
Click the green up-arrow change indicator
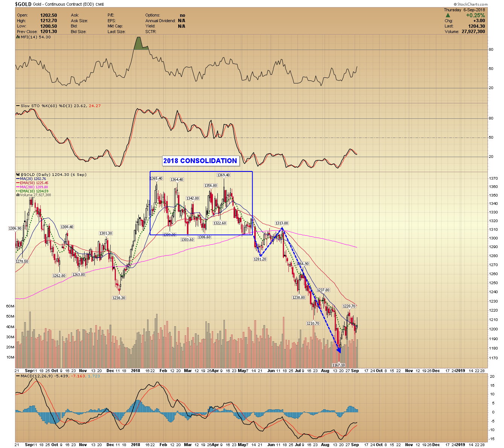(x=448, y=15)
